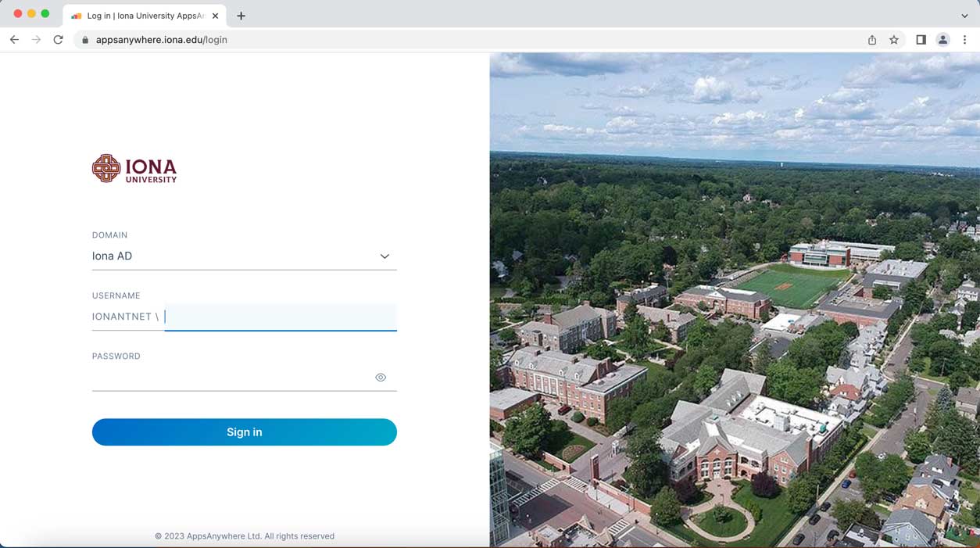Click the AppsAnywhere tab favicon
The image size is (980, 548).
pyautogui.click(x=77, y=16)
